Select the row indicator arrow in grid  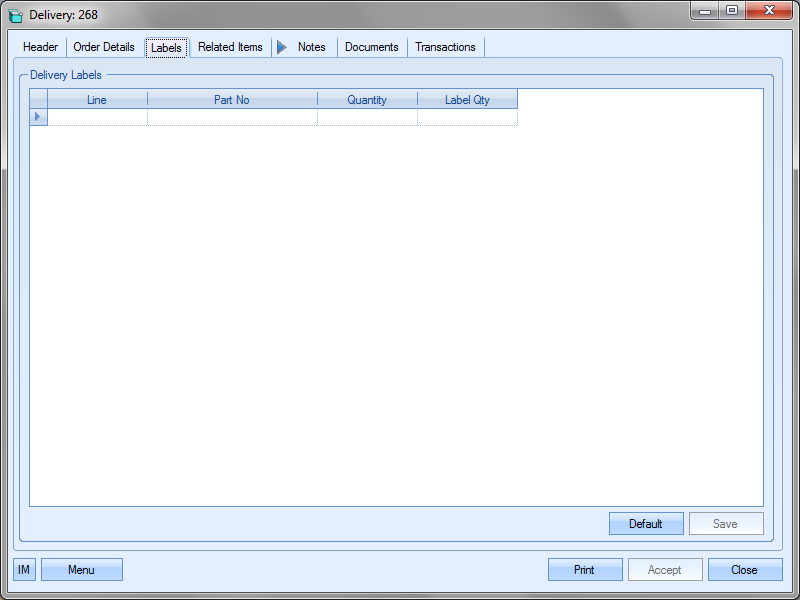tap(38, 117)
